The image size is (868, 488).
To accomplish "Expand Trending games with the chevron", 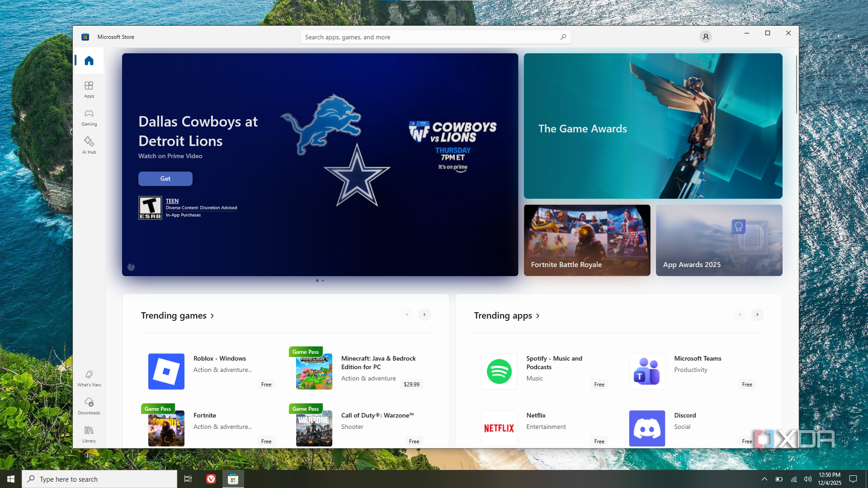I will pyautogui.click(x=212, y=316).
